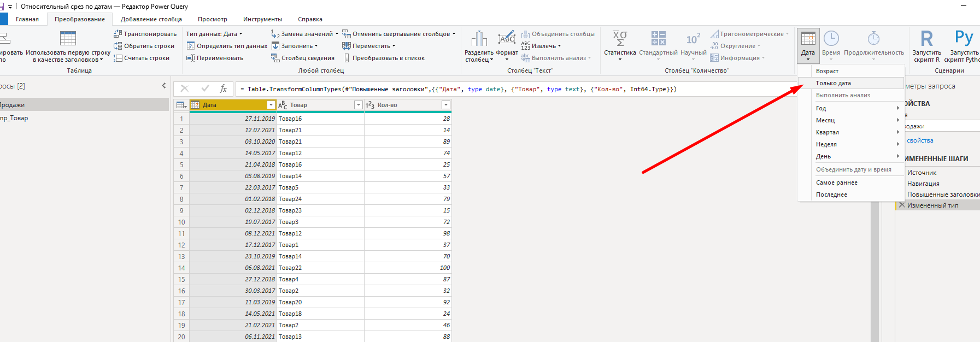Open the Тип данных: Дата dropdown
Screen dimensions: 980x342
point(214,34)
